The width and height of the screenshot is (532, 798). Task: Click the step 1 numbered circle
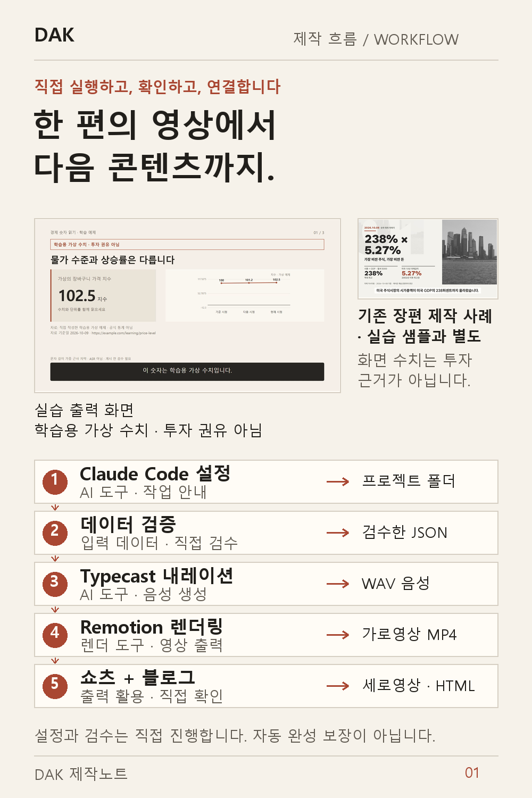55,481
